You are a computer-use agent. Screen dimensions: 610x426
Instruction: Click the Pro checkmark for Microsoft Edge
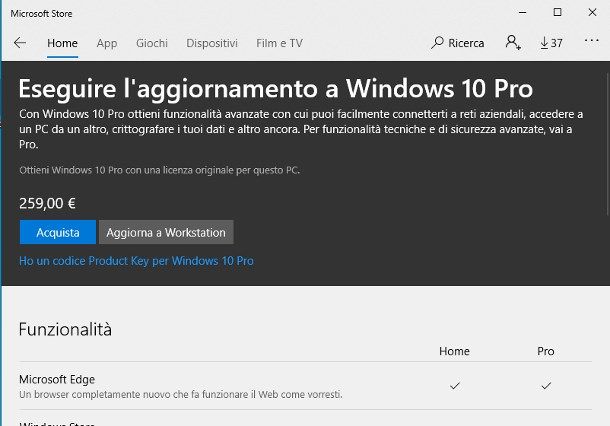coord(545,385)
